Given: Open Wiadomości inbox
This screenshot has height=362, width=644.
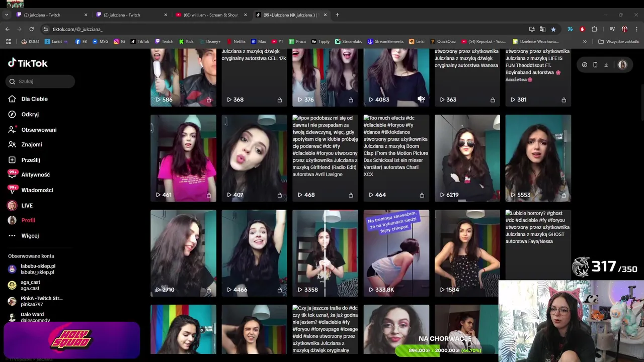Looking at the screenshot, I should point(37,190).
